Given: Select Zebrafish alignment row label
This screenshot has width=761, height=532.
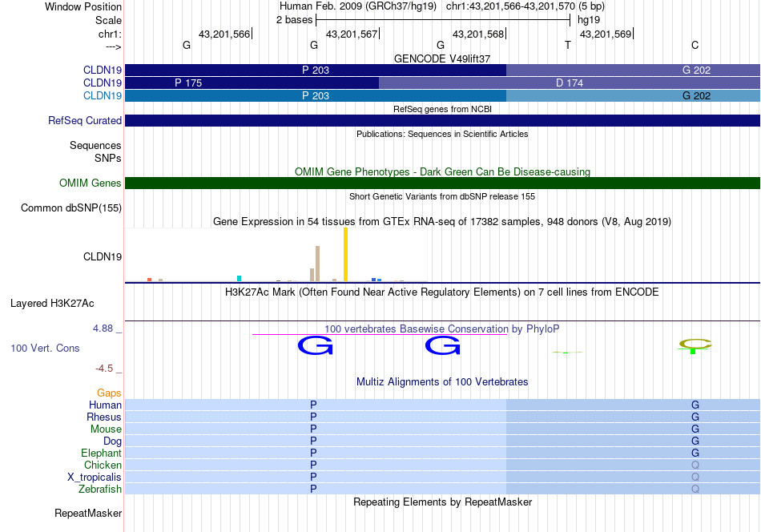Looking at the screenshot, I should [100, 489].
